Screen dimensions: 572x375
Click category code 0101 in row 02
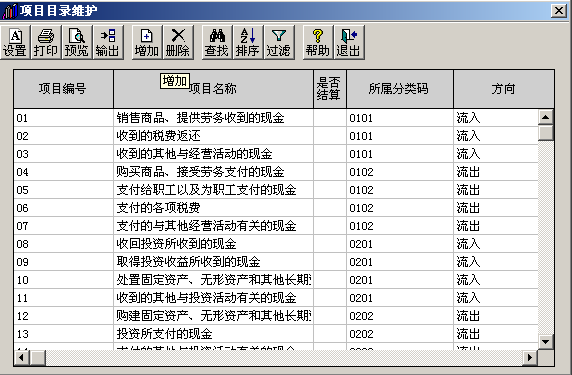pos(400,136)
